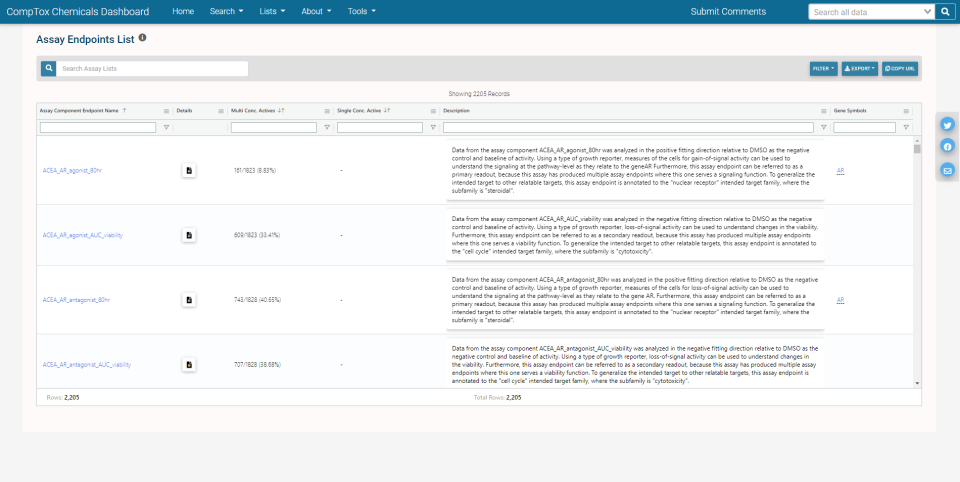Click the email share icon

(947, 169)
